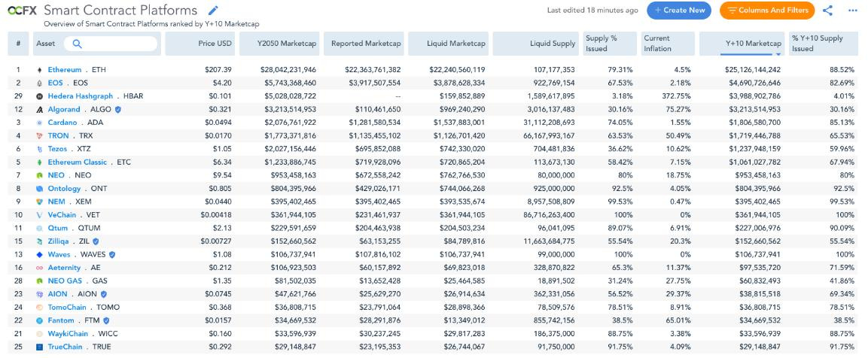Screen dimensions: 868x358
Task: Click the Ethereum coin icon
Action: pyautogui.click(x=39, y=70)
